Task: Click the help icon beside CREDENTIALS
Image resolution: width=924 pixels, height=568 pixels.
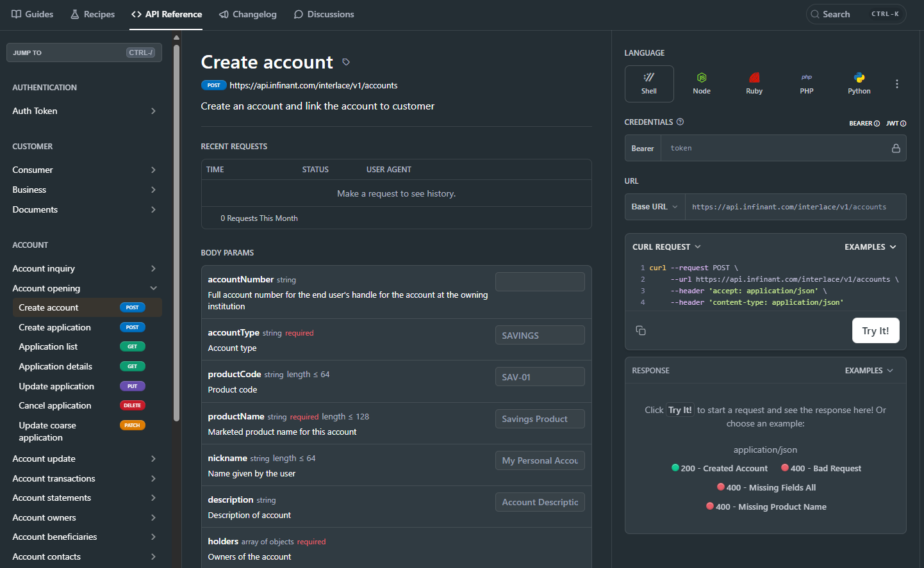Action: click(681, 122)
